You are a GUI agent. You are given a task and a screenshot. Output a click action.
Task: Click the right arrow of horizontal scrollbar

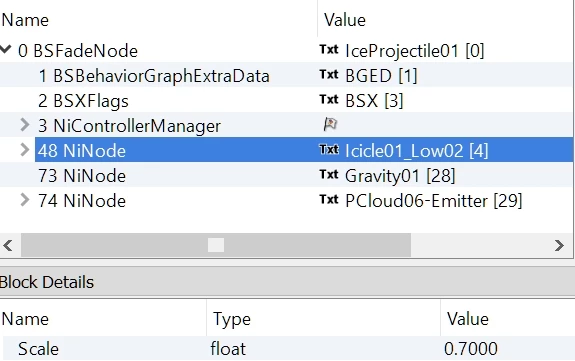click(559, 245)
